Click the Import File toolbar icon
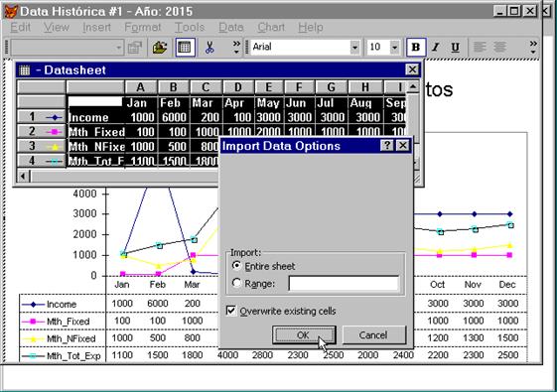The image size is (557, 392). click(160, 48)
